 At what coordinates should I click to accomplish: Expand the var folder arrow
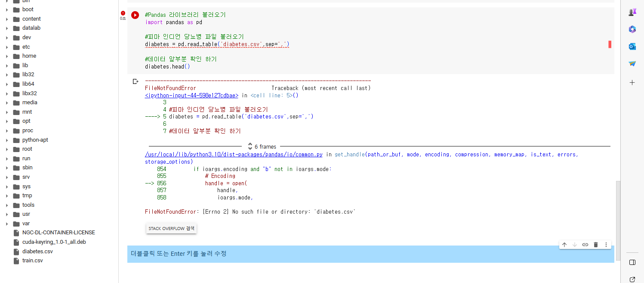(7, 224)
